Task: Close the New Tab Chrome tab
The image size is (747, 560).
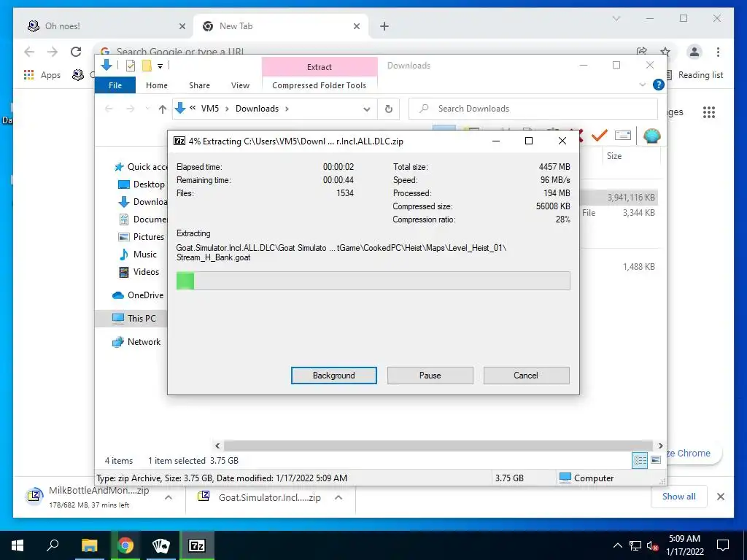Action: [x=356, y=26]
